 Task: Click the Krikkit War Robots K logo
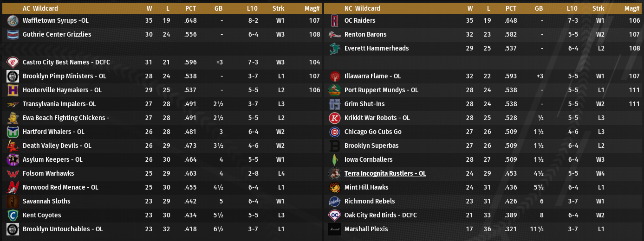334,118
